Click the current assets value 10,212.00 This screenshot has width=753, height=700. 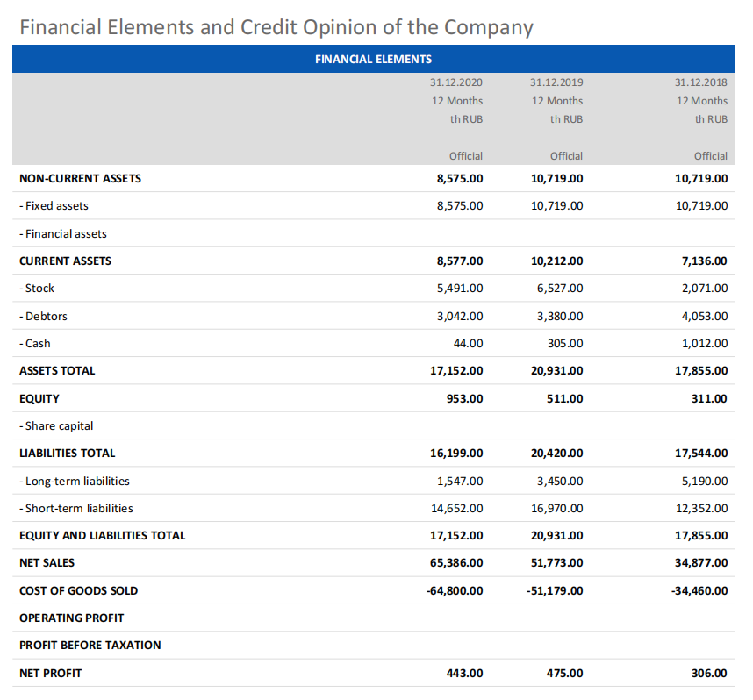pos(556,261)
